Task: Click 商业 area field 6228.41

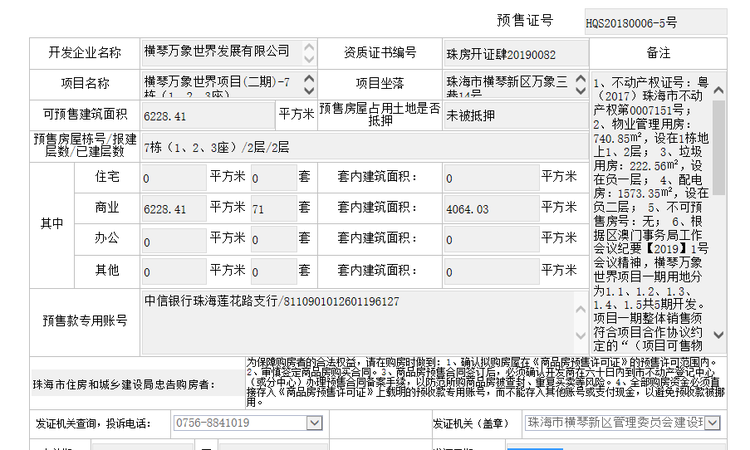Action: (174, 209)
